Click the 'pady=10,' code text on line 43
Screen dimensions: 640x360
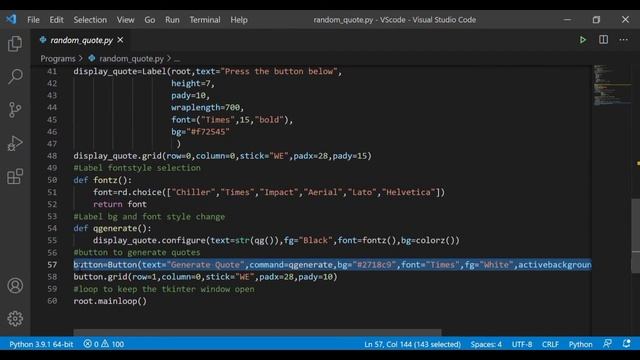pos(190,95)
